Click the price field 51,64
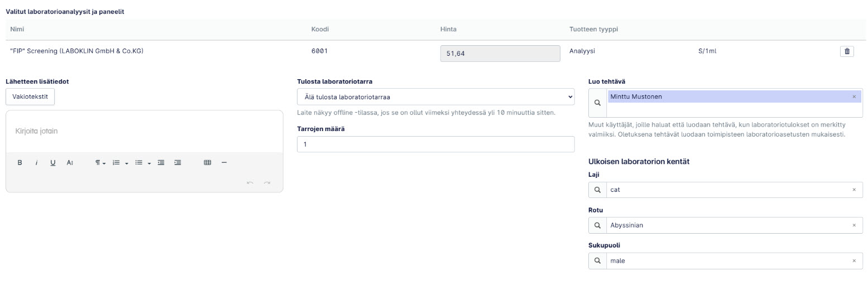 click(x=500, y=54)
